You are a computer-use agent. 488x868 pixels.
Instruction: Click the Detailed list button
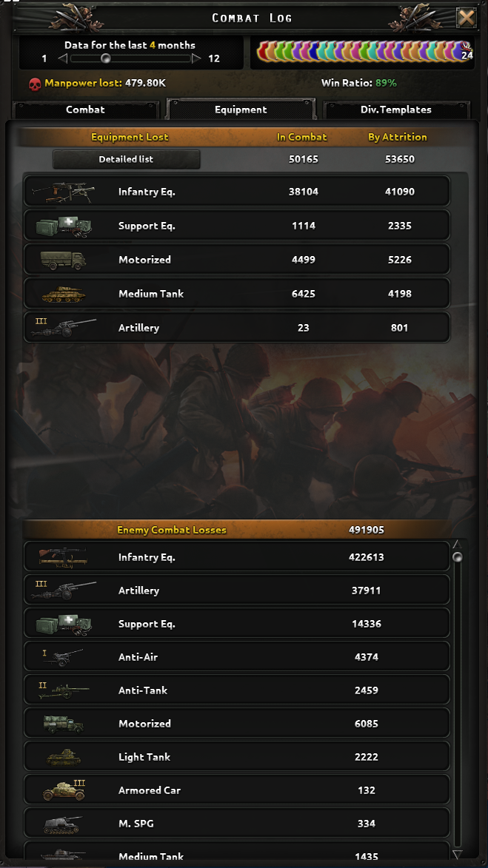pos(126,159)
